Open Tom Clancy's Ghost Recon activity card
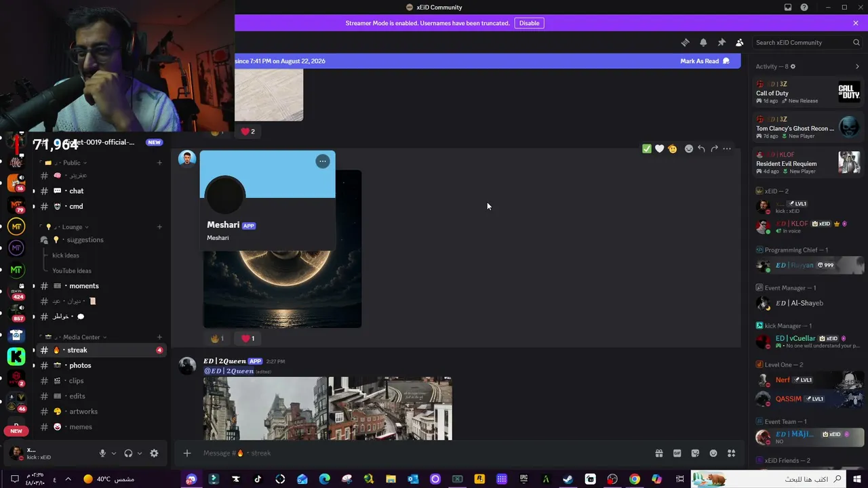The height and width of the screenshot is (488, 868). (808, 127)
